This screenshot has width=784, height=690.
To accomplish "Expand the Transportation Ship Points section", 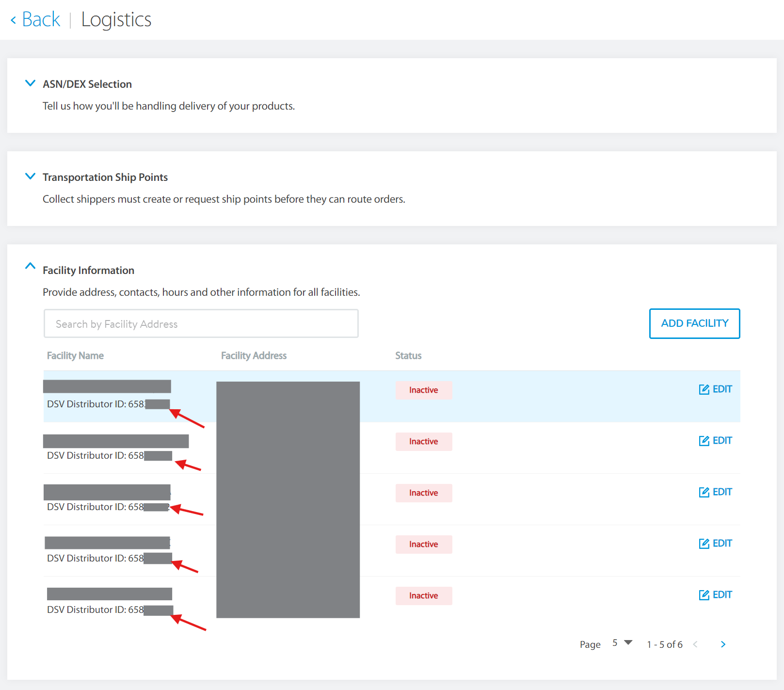I will click(x=30, y=177).
